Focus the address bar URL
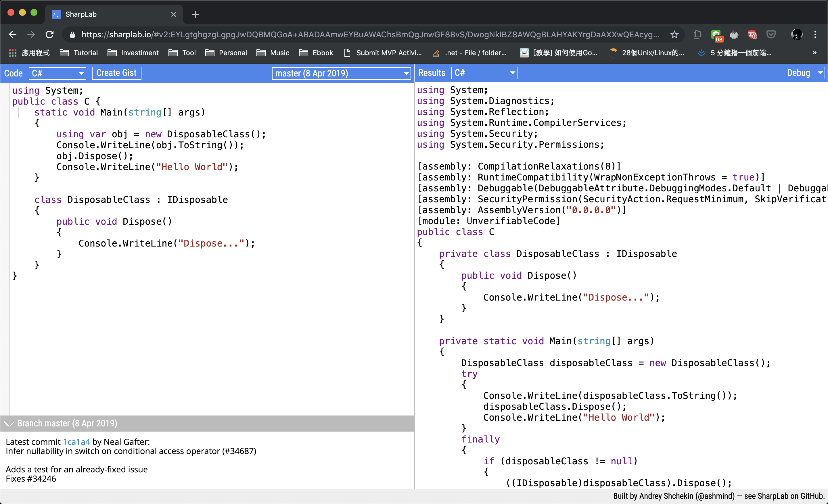This screenshot has height=504, width=828. (x=370, y=34)
